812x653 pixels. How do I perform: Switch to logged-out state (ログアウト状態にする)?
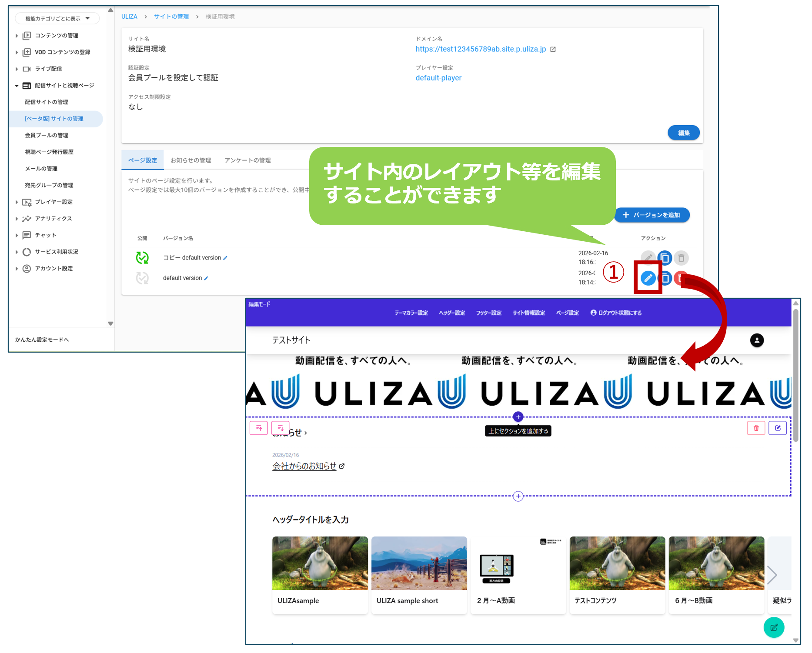616,313
